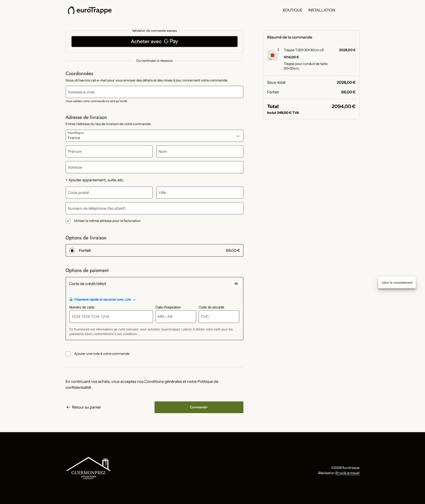Focus the Adresse e-mail input field
Image resolution: width=425 pixels, height=504 pixels.
(154, 92)
